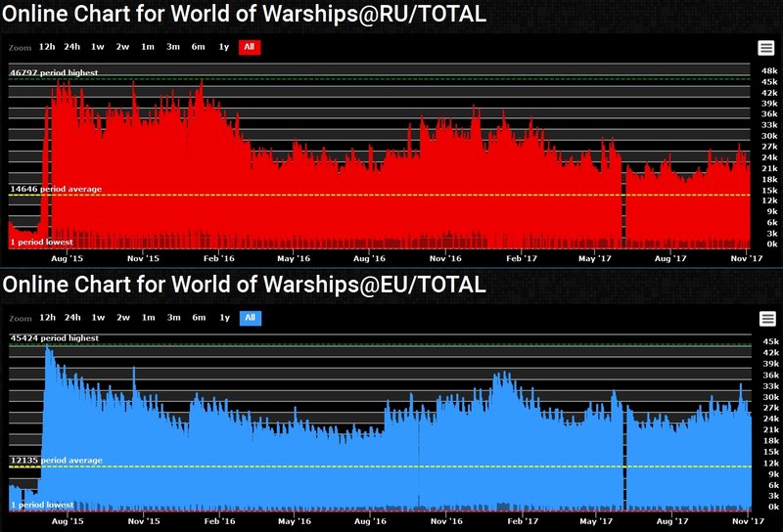The height and width of the screenshot is (532, 783).
Task: Open the RU chart hamburger export menu
Action: pyautogui.click(x=766, y=48)
